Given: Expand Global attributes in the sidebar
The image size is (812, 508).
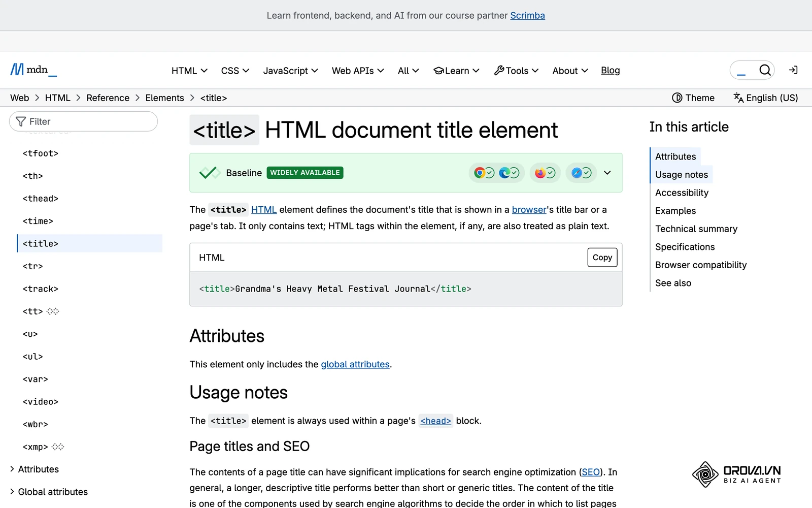Looking at the screenshot, I should point(49,492).
